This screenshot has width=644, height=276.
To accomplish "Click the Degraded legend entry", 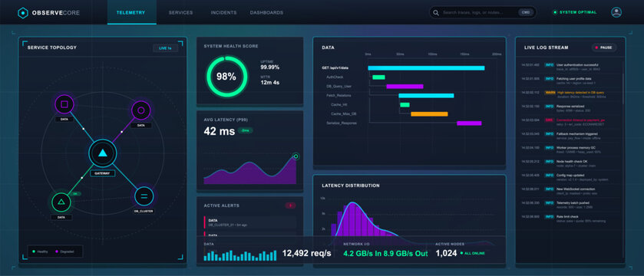I will 65,251.
